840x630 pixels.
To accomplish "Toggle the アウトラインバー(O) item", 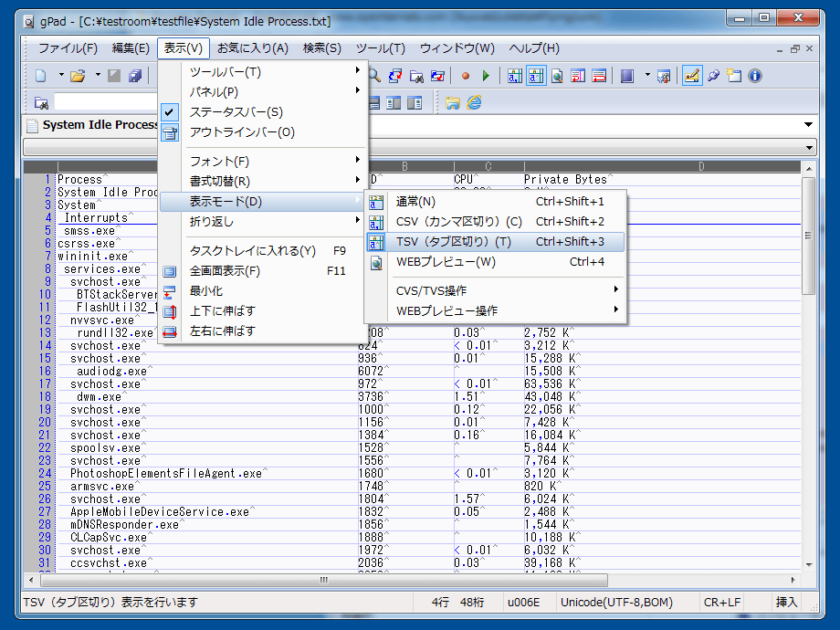I will click(264, 132).
